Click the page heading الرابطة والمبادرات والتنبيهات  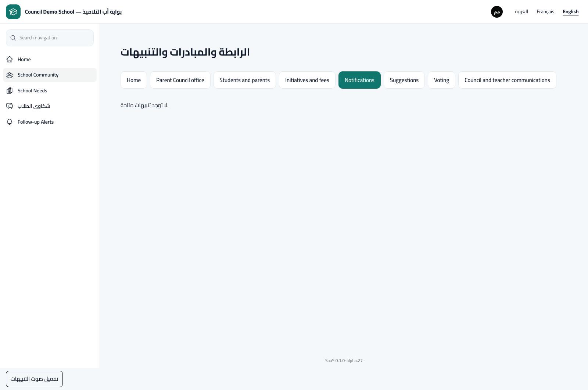(x=185, y=52)
